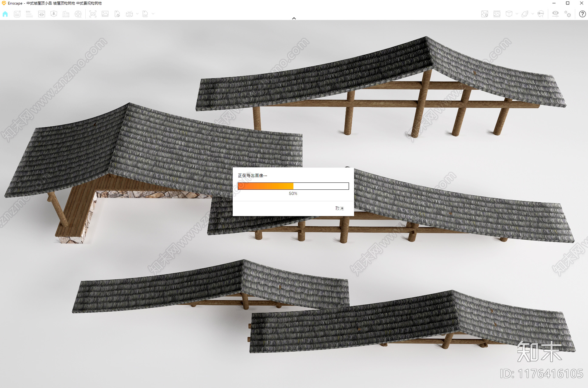Viewport: 588px width, 388px height.
Task: Click the Enscape logo in title bar
Action: pos(4,3)
